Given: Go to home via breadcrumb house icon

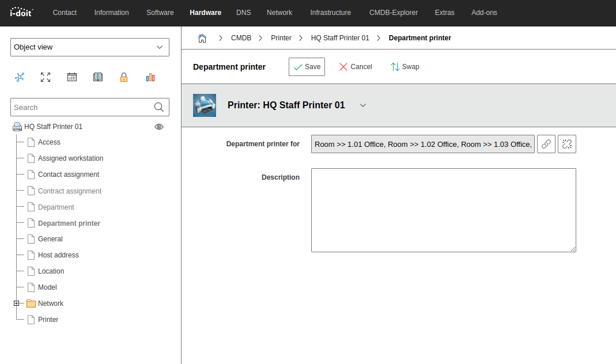Looking at the screenshot, I should 202,38.
